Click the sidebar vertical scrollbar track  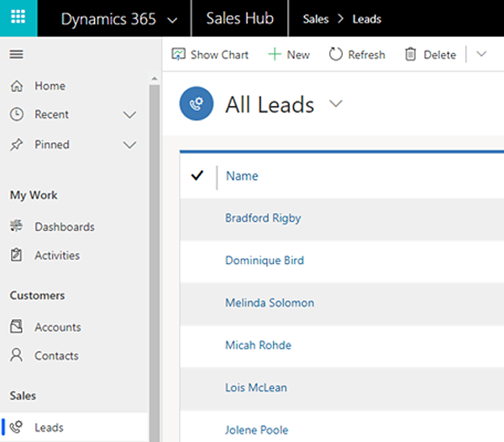click(155, 262)
